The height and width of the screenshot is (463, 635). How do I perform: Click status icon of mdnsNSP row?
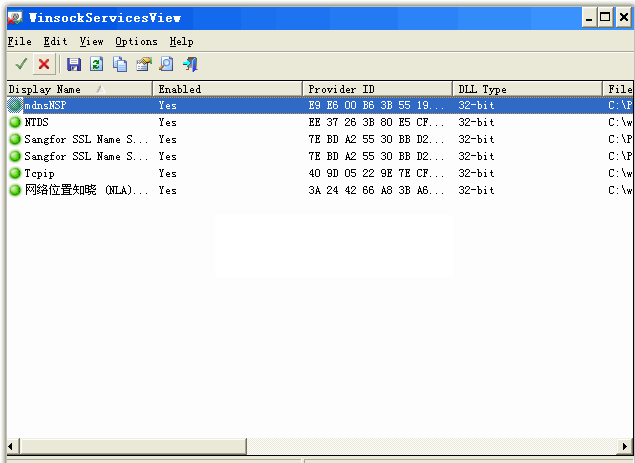[15, 105]
